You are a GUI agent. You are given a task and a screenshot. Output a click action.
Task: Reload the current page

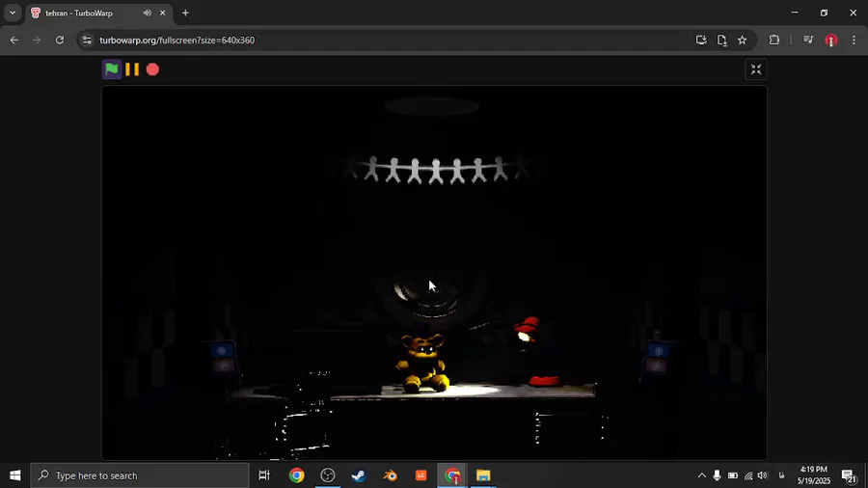click(59, 40)
